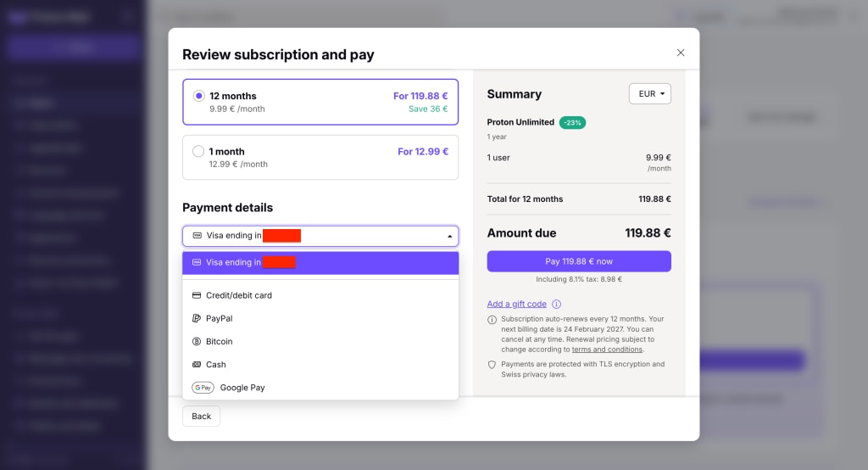868x470 pixels.
Task: Click the 'For 12.99 €' price
Action: (423, 152)
